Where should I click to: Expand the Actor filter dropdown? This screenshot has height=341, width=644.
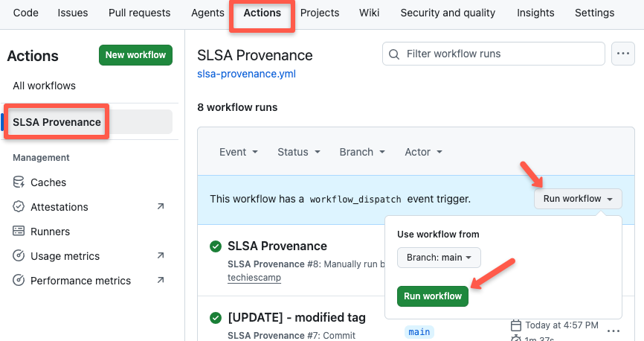coord(423,152)
